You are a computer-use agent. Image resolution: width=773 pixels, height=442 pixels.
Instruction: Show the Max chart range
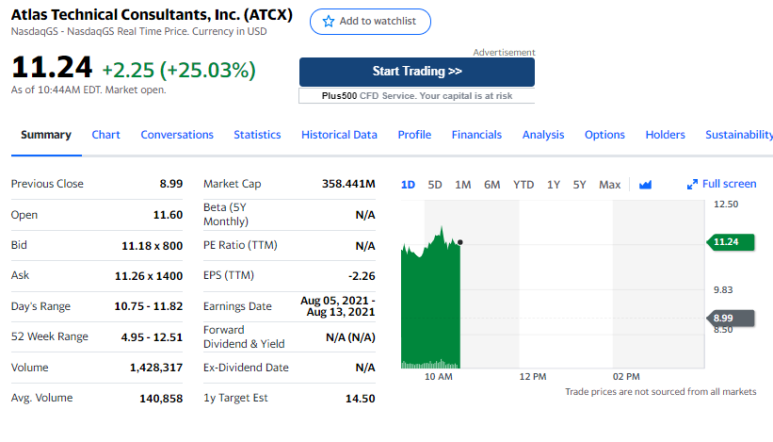[x=610, y=185]
